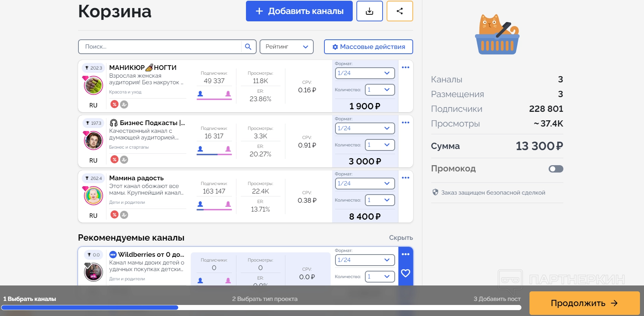Open the Рейтинг sort dropdown
The width and height of the screenshot is (644, 316).
point(286,47)
